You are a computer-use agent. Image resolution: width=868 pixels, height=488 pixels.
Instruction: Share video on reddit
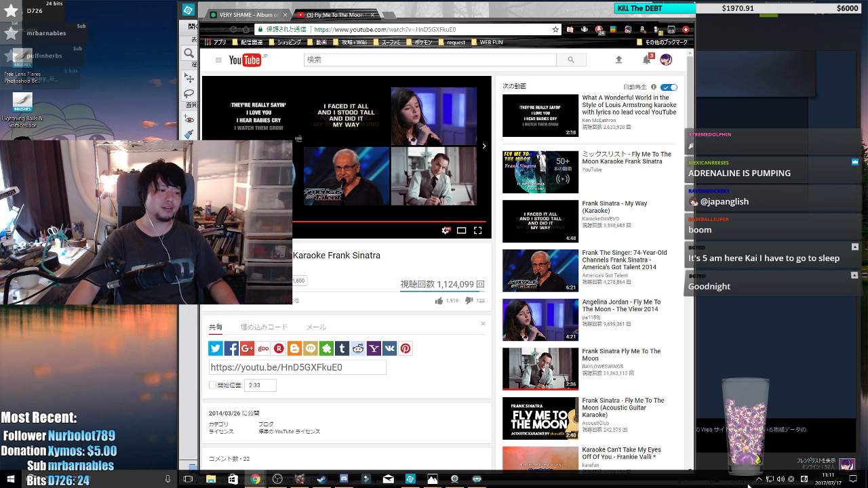click(x=358, y=348)
